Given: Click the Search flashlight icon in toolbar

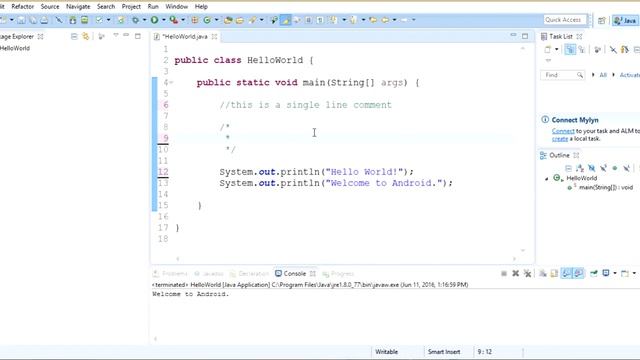Looking at the screenshot, I should (x=253, y=20).
